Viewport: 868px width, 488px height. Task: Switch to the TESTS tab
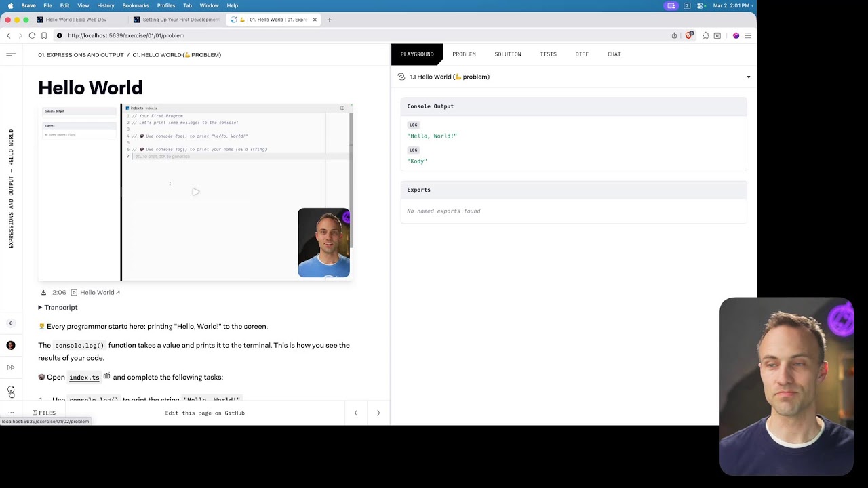(x=548, y=54)
